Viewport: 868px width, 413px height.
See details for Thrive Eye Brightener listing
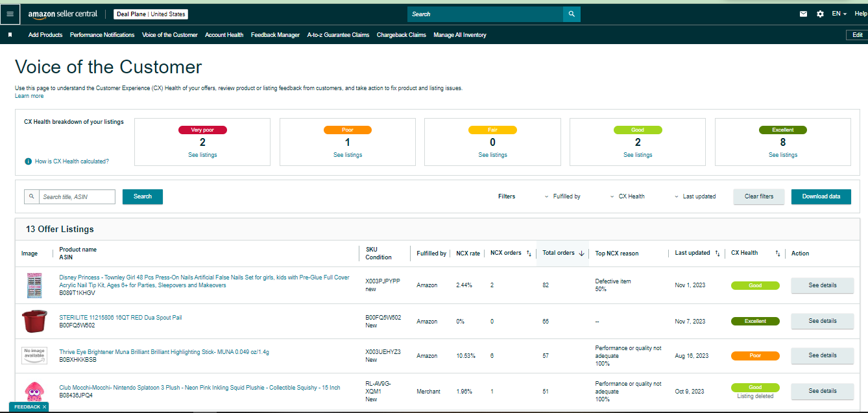click(823, 355)
